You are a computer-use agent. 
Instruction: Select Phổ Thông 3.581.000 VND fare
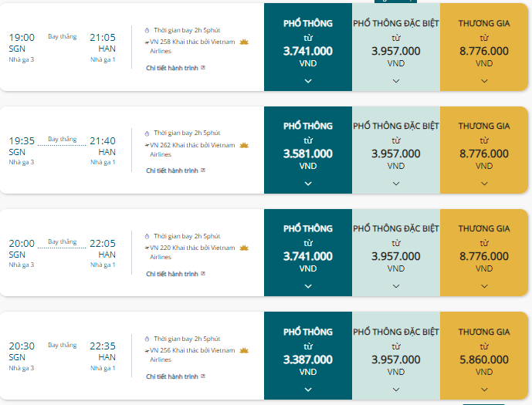[308, 150]
